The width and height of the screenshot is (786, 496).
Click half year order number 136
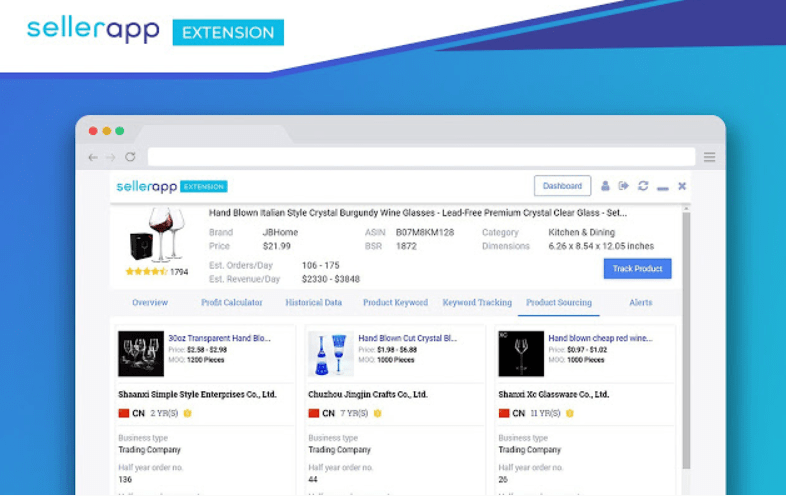pyautogui.click(x=125, y=479)
